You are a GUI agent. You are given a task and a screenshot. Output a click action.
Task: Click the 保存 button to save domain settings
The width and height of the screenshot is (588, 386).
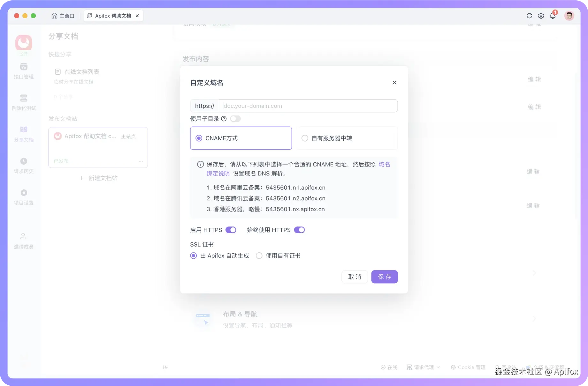pos(385,277)
